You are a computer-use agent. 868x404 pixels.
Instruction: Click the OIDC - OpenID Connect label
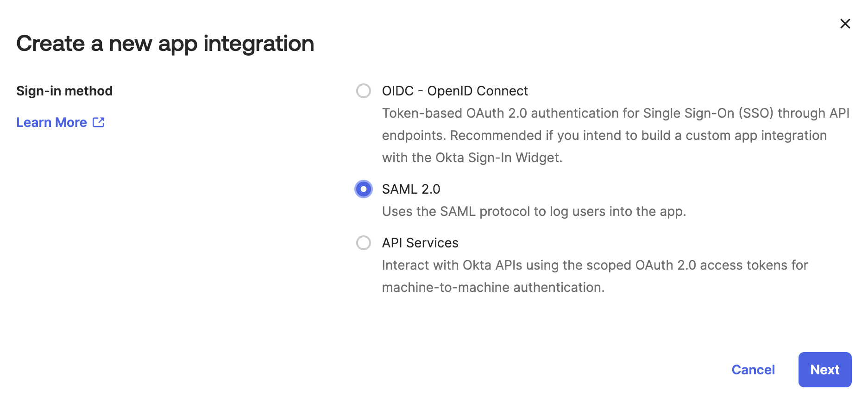point(454,91)
